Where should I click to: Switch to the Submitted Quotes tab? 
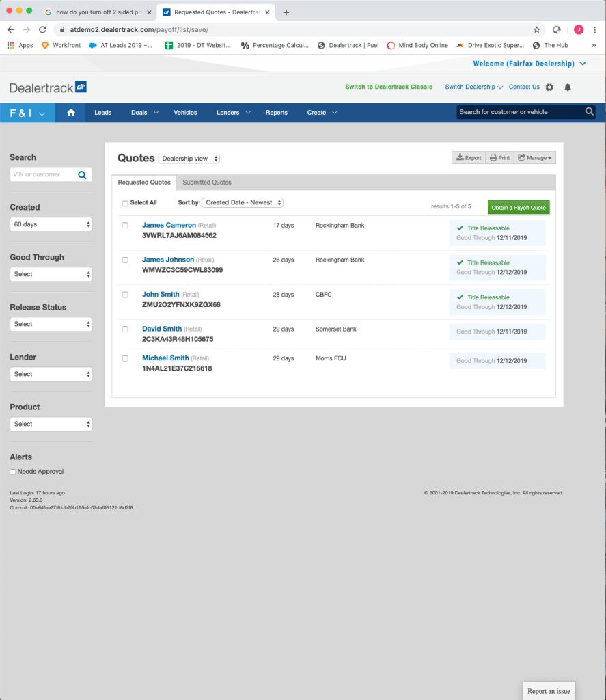click(207, 182)
